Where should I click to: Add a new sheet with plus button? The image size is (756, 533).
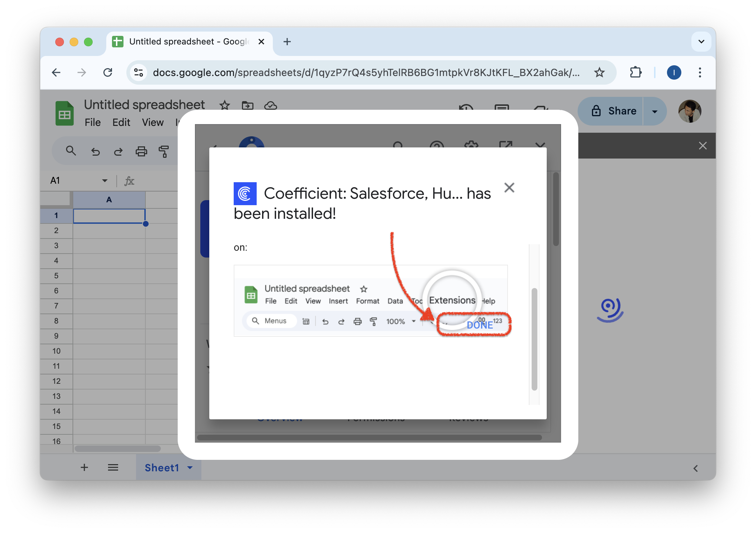[x=84, y=467]
